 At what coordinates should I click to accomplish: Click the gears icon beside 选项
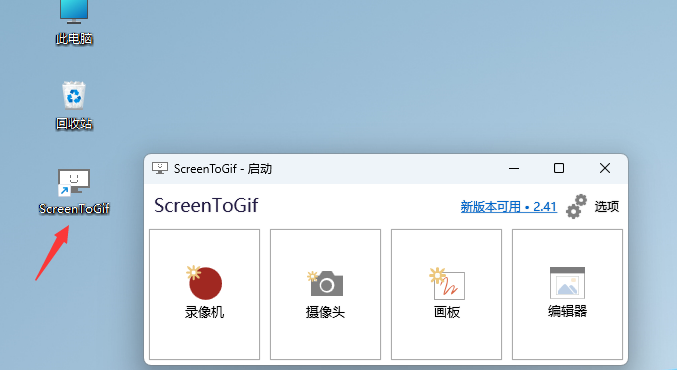click(577, 206)
